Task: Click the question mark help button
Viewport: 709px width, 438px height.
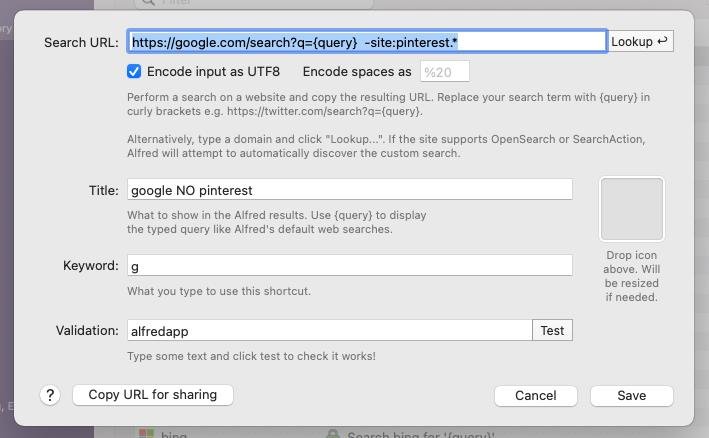Action: click(x=50, y=395)
